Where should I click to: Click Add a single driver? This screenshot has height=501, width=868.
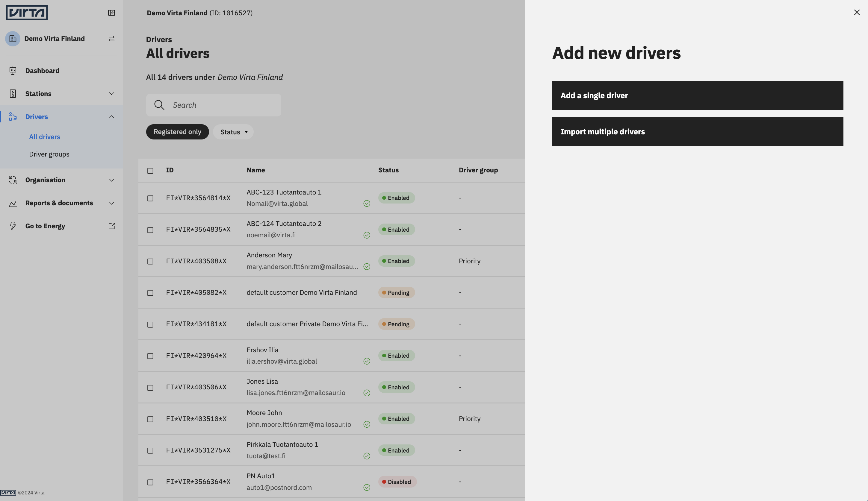697,95
